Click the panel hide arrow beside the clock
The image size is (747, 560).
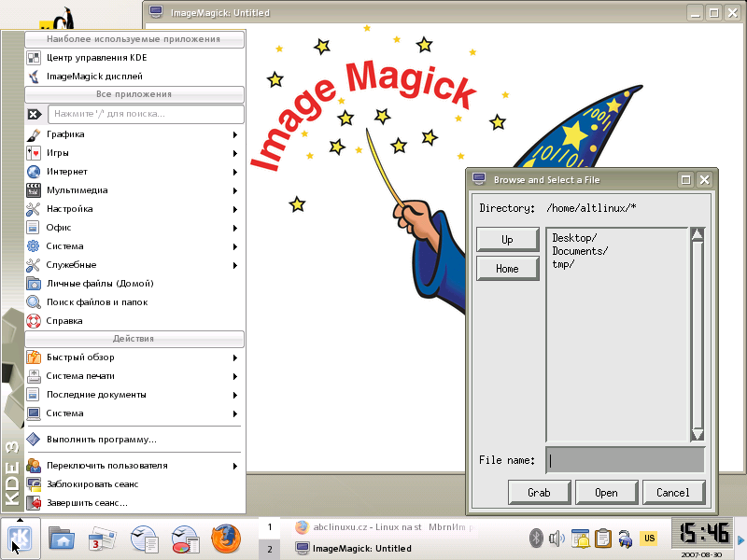740,540
